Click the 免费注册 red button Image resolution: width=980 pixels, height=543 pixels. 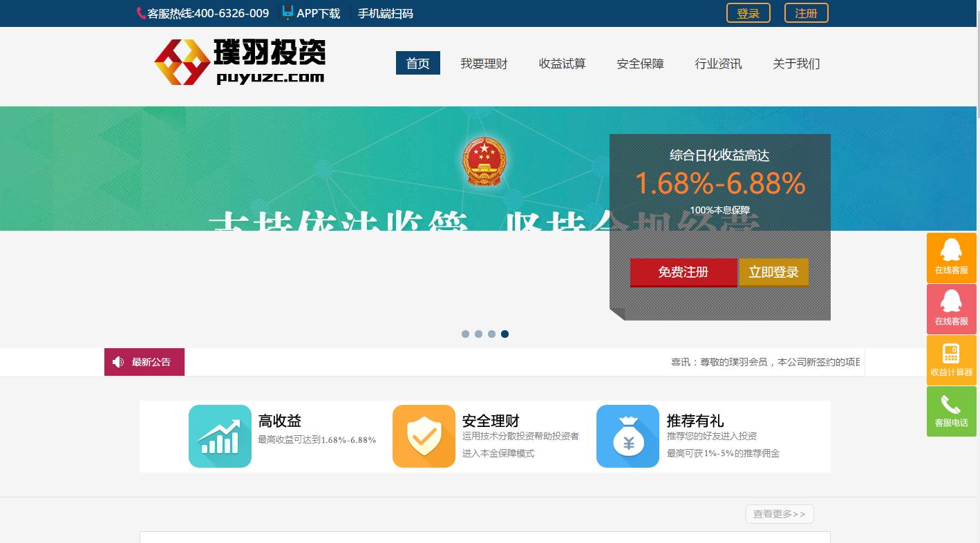pyautogui.click(x=683, y=271)
